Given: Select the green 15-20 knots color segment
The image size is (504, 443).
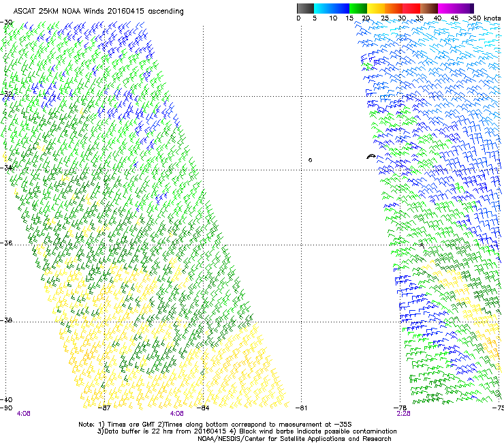Looking at the screenshot, I should (358, 8).
